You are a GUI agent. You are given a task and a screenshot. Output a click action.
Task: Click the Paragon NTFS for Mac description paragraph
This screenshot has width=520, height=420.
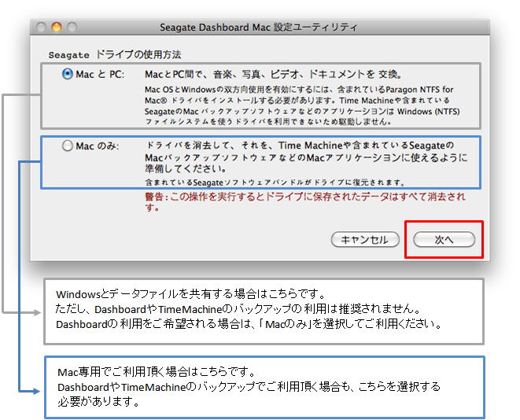[x=302, y=105]
